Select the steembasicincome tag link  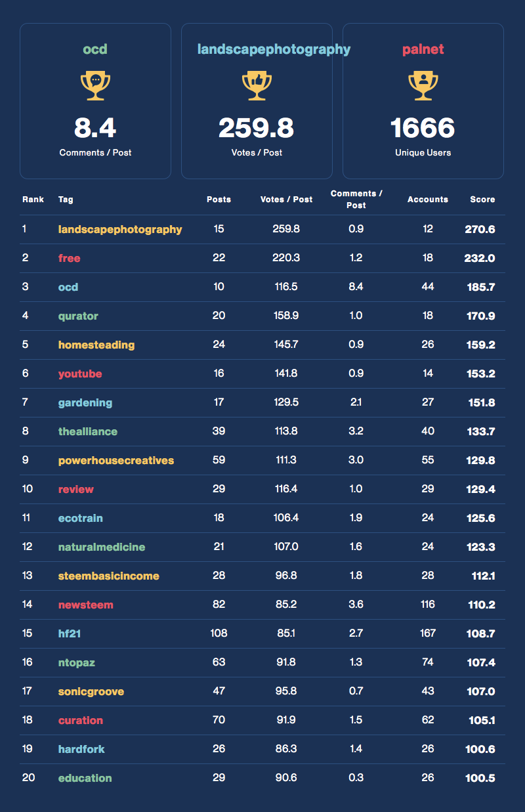click(108, 576)
